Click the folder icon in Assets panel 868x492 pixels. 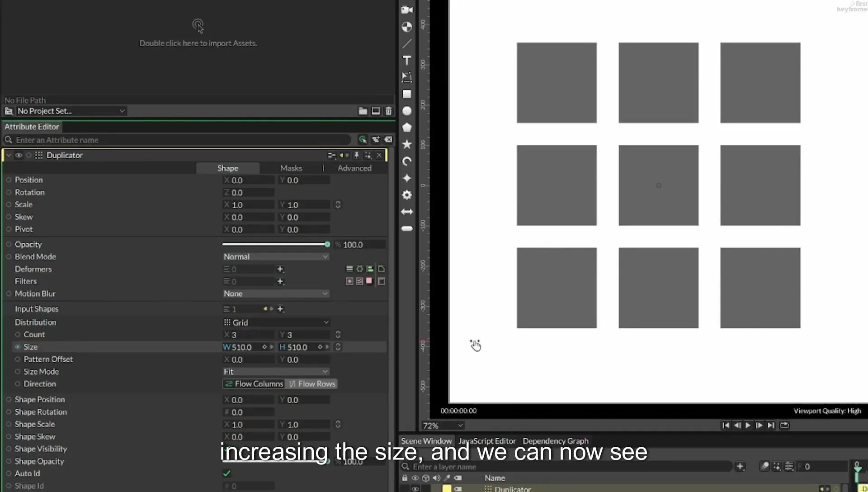point(363,111)
